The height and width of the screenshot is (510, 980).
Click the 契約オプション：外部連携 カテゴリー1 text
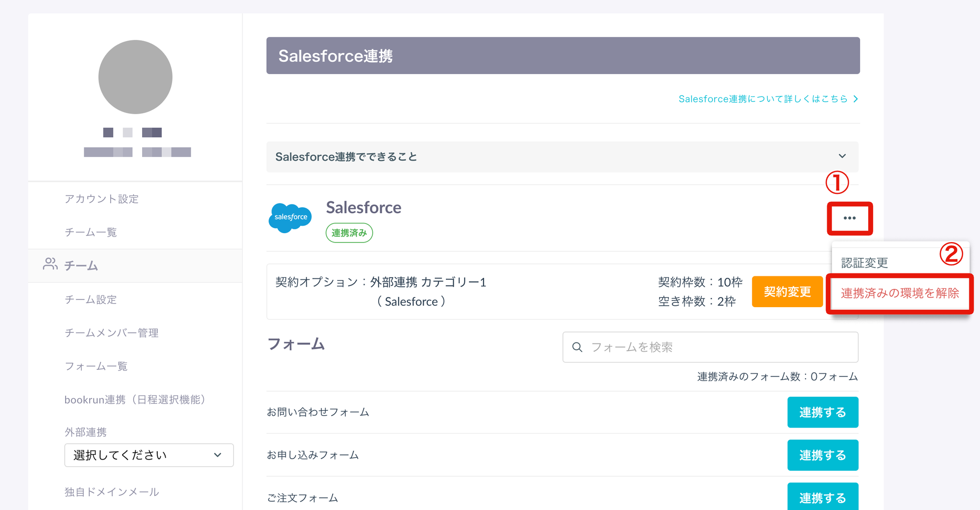pyautogui.click(x=381, y=282)
